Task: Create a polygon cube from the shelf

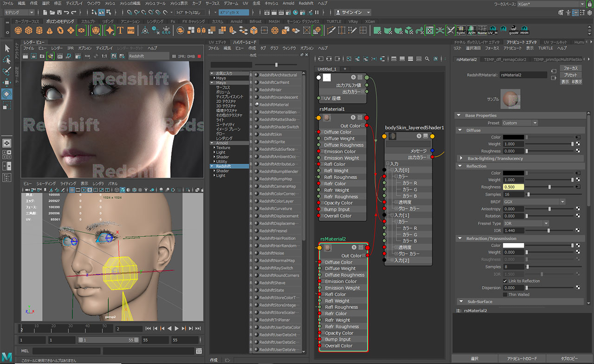Action: point(29,31)
